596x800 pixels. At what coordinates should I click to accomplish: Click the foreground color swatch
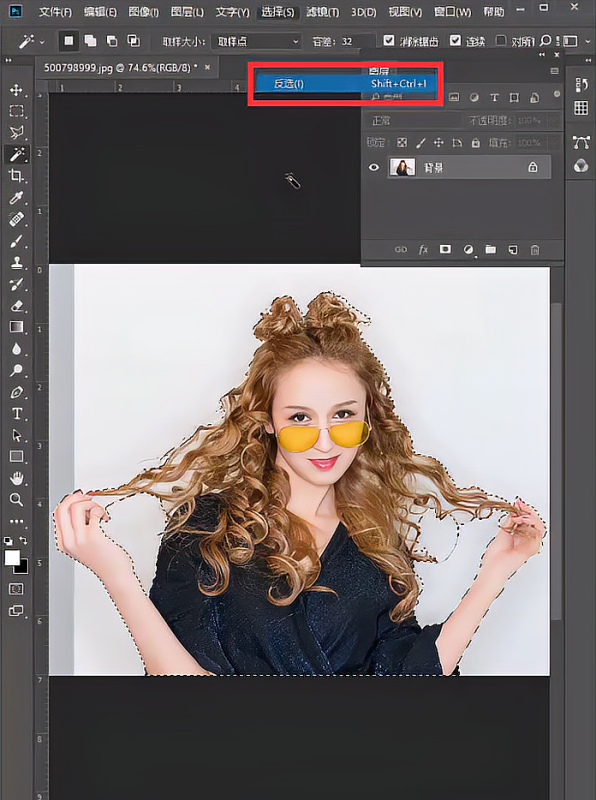click(x=12, y=558)
